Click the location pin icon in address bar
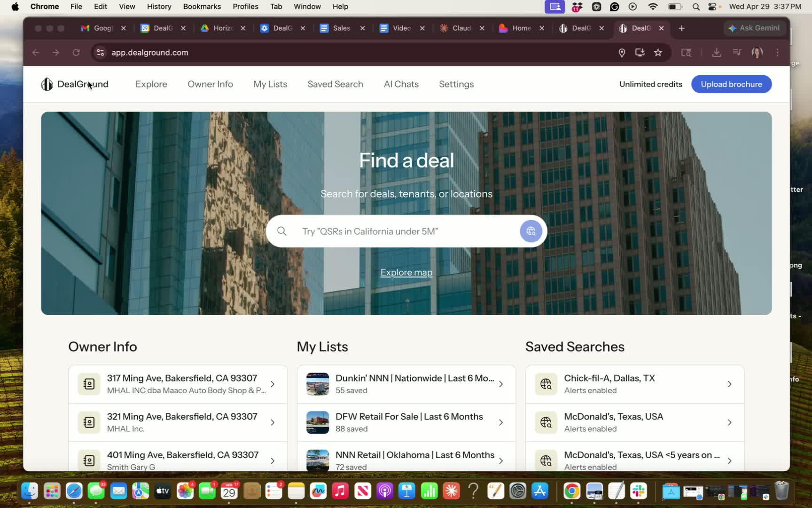This screenshot has height=508, width=812. pyautogui.click(x=622, y=52)
